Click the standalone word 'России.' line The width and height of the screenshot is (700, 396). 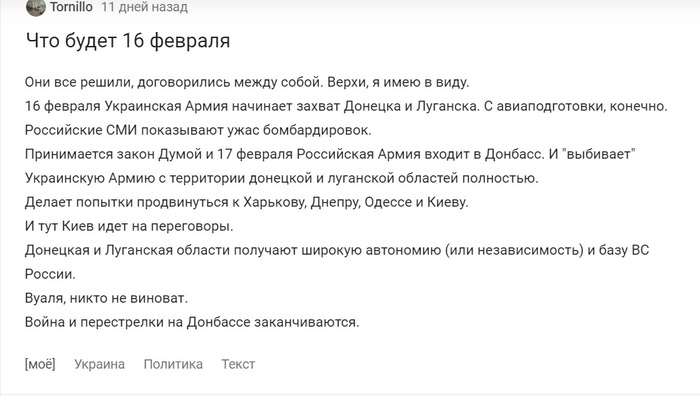click(50, 274)
